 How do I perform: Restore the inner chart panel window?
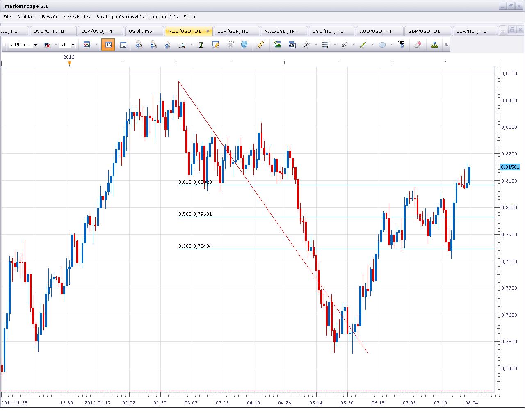tap(511, 30)
